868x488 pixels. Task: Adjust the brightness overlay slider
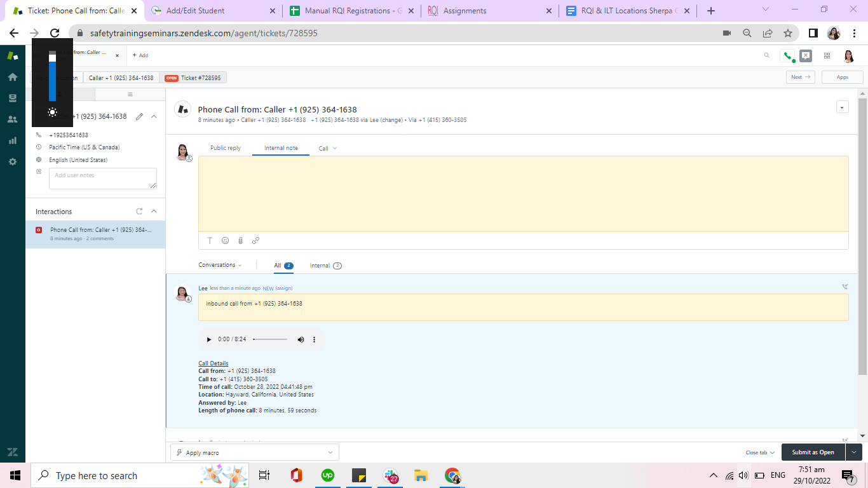tap(53, 76)
